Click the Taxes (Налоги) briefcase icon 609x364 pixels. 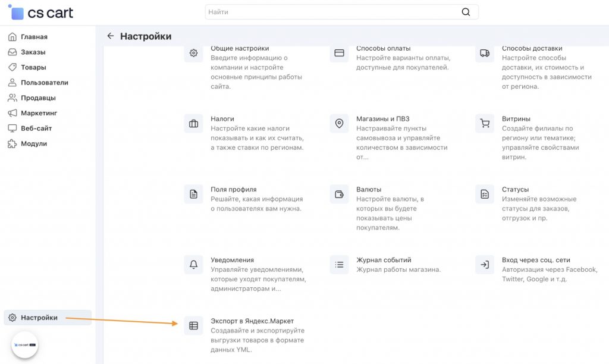pos(193,124)
